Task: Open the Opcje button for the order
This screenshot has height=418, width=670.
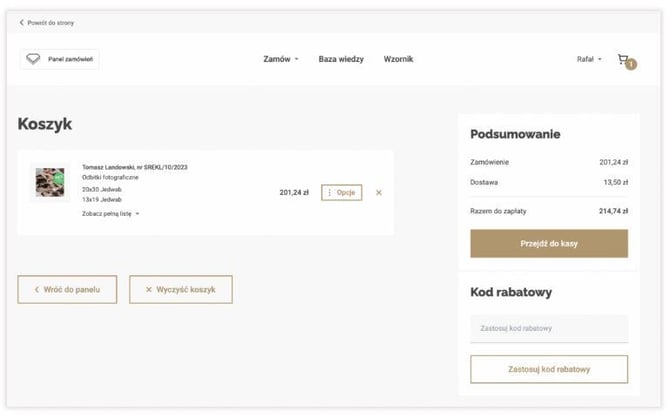Action: pos(341,193)
